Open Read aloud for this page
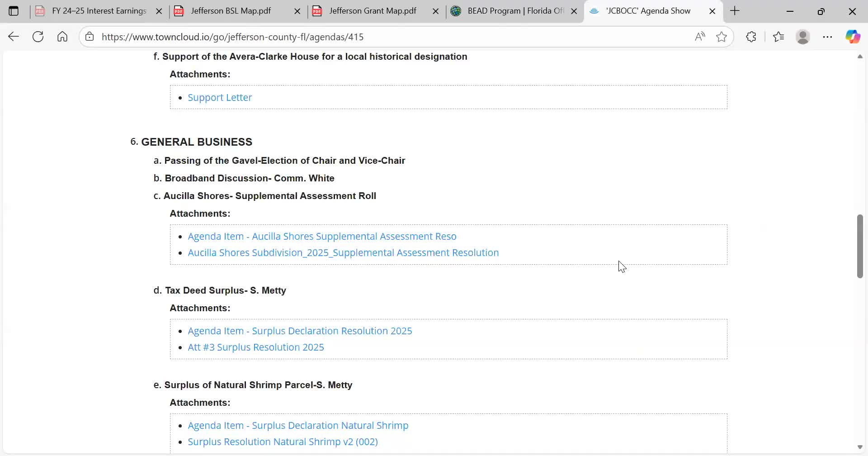The image size is (868, 456). (700, 37)
